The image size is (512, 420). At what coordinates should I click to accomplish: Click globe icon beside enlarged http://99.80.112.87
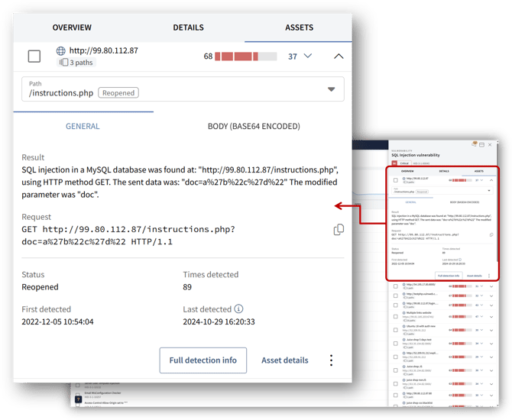point(60,51)
